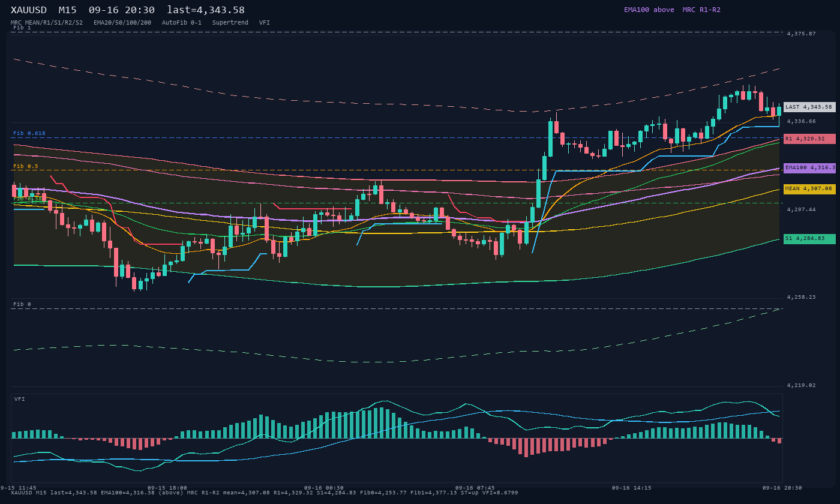Click the XAUUSD symbol title

(x=29, y=10)
